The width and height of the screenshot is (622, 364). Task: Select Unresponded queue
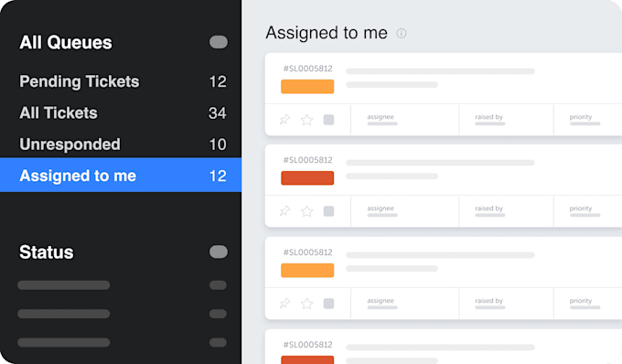121,145
